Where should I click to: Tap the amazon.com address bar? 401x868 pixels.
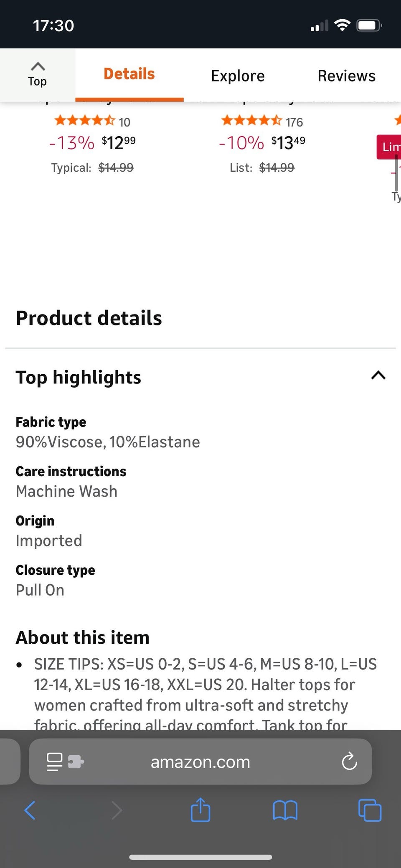200,762
